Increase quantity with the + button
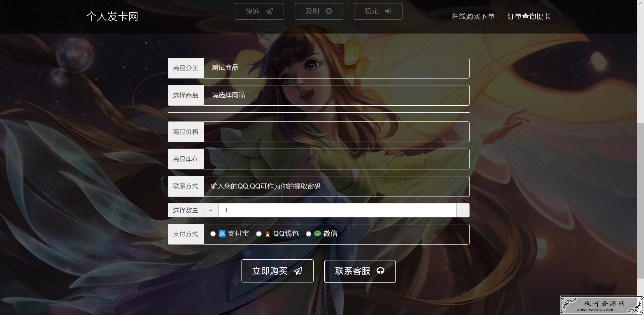This screenshot has width=644, height=315. tap(211, 210)
